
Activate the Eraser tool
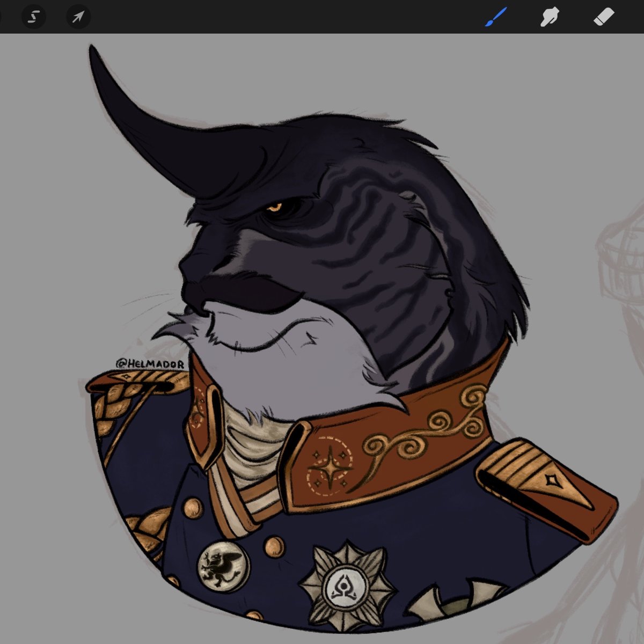604,17
